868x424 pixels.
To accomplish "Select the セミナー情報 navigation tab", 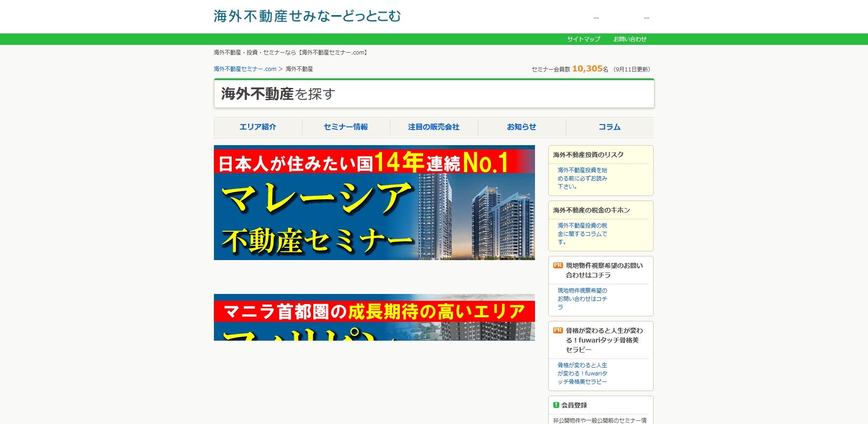I will click(346, 127).
